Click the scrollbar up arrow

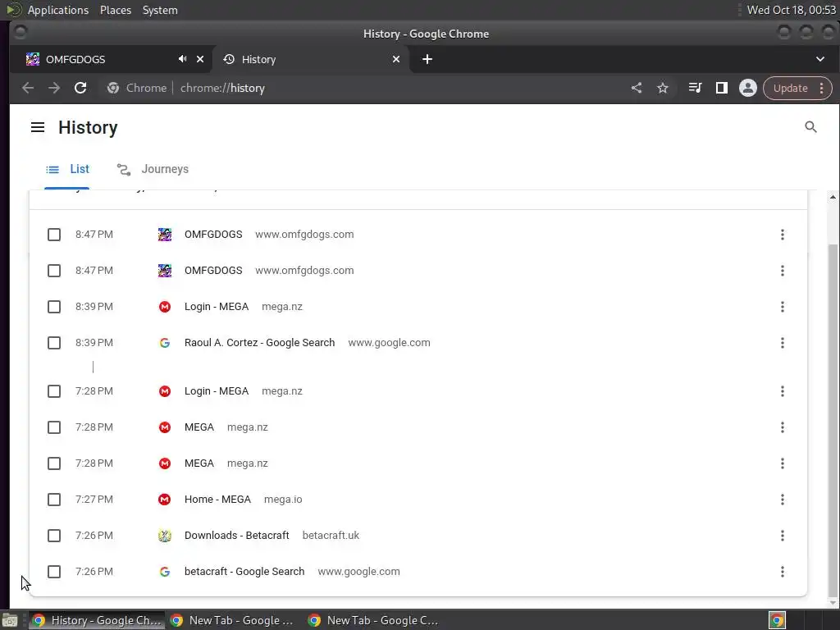[833, 197]
